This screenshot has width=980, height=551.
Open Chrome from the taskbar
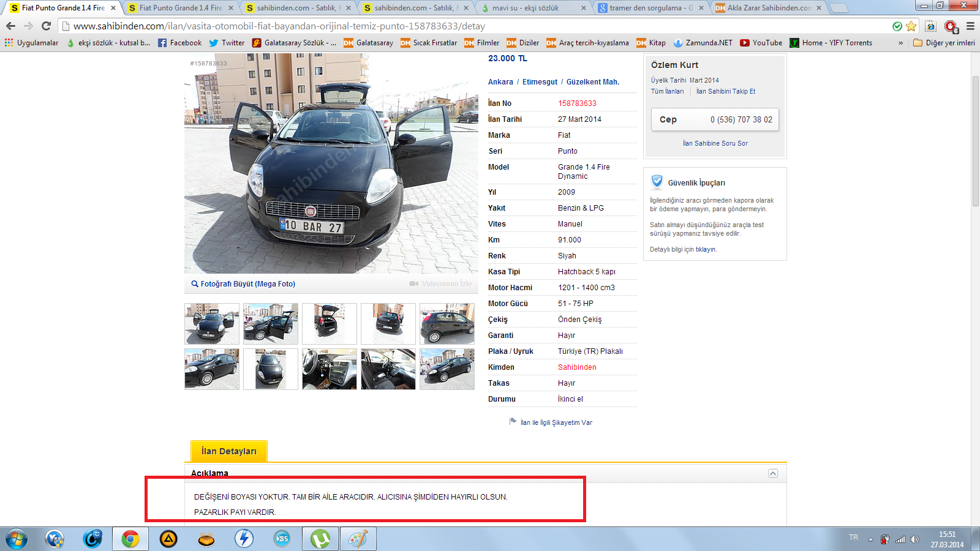click(x=130, y=539)
